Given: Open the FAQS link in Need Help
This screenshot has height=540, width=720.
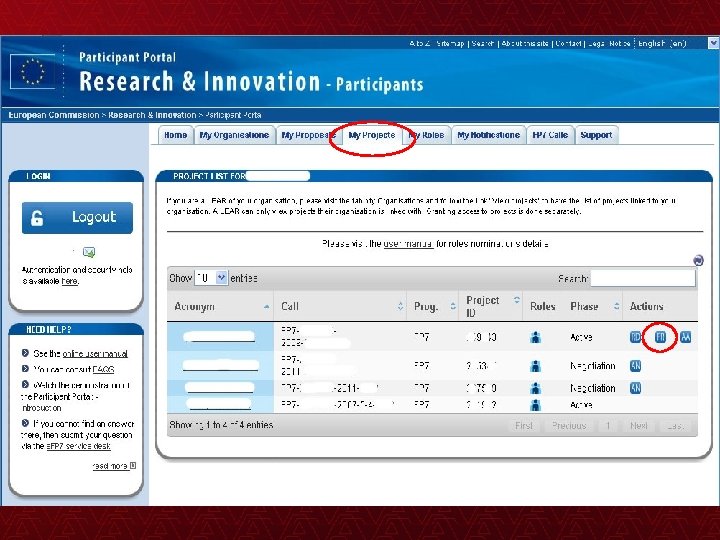Looking at the screenshot, I should tap(103, 369).
